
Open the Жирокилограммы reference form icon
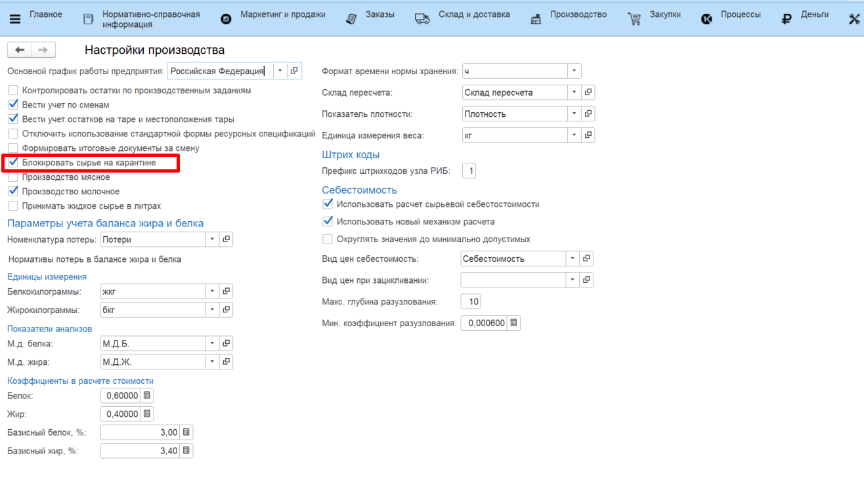point(226,309)
